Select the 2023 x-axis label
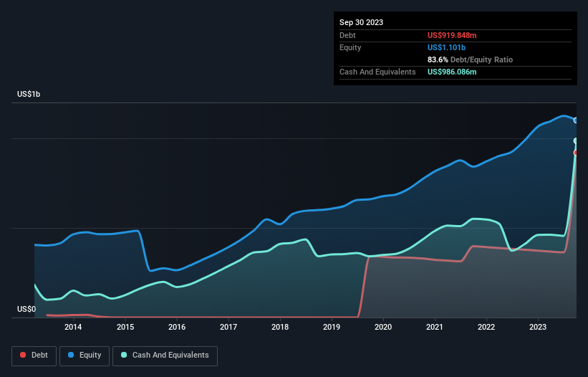 [x=538, y=327]
